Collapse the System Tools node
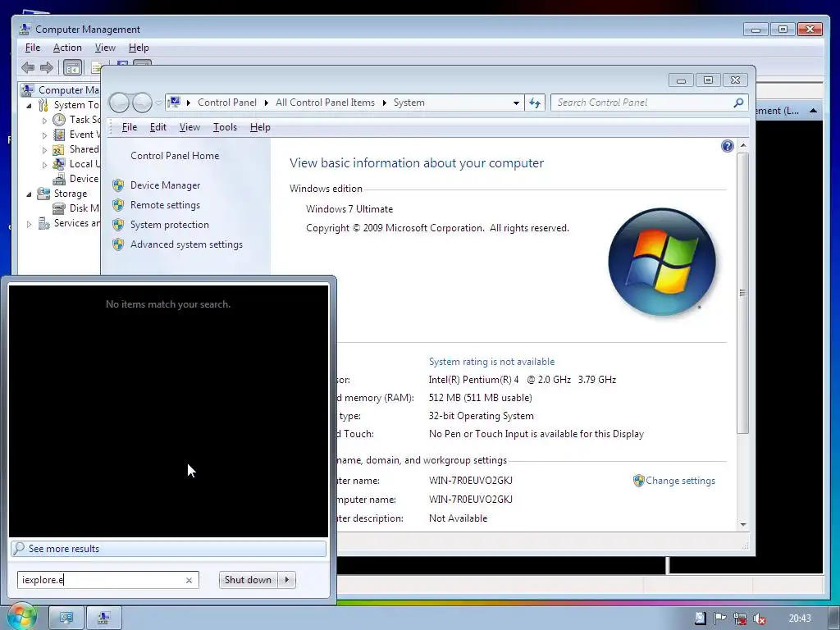 (x=29, y=106)
